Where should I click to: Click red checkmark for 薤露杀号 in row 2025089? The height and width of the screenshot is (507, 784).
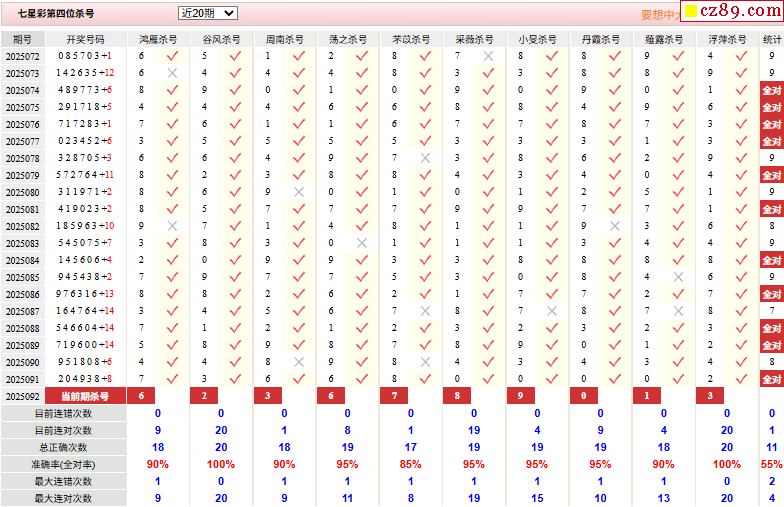point(678,345)
